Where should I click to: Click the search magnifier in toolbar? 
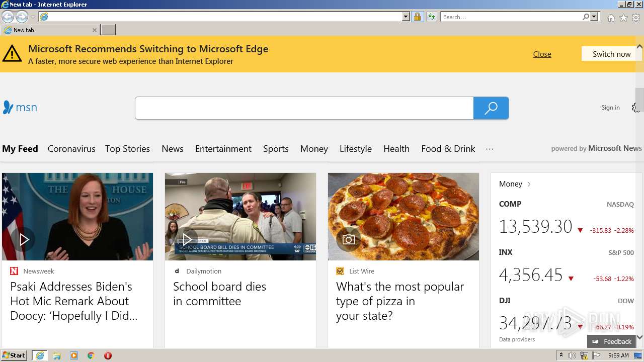(x=586, y=17)
